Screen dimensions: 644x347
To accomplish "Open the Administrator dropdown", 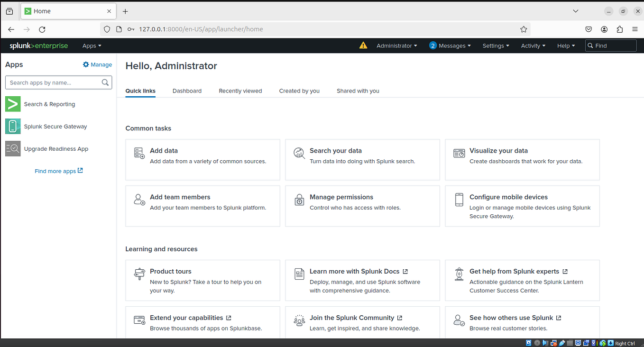I will point(396,46).
